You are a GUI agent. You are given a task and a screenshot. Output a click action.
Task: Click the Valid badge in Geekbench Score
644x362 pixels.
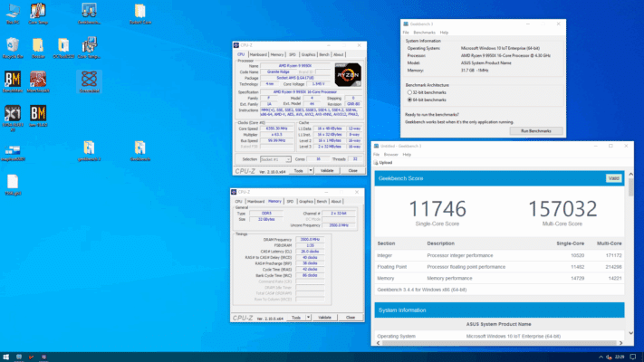click(613, 178)
